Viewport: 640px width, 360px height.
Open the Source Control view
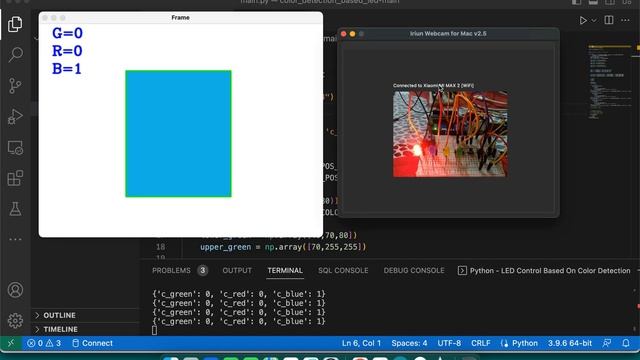(15, 86)
